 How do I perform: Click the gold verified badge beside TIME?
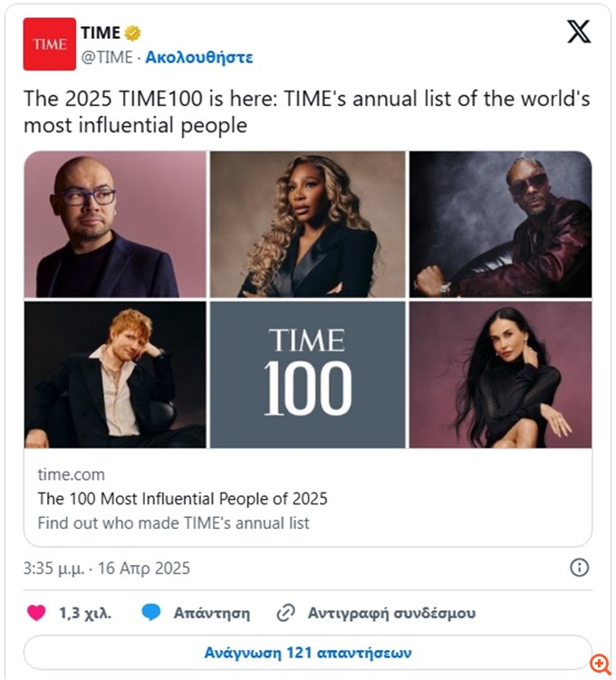click(133, 34)
